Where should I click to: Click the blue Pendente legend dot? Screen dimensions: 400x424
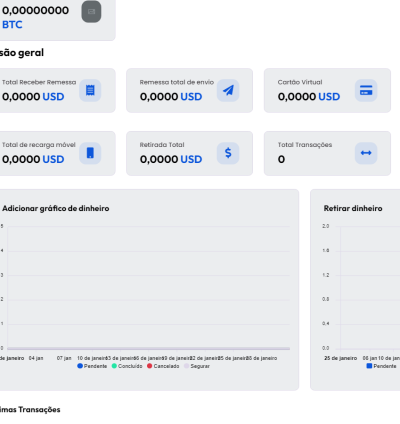coord(80,366)
